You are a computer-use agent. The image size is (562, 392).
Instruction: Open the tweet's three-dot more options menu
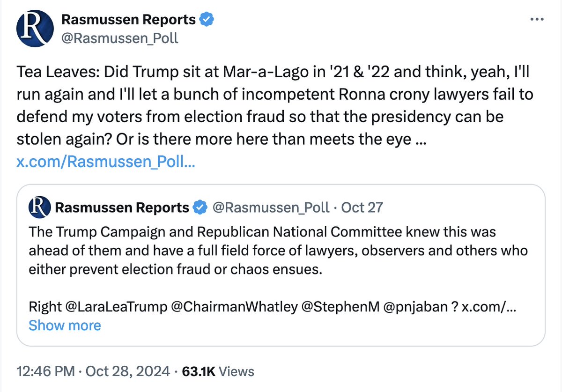[x=536, y=20]
